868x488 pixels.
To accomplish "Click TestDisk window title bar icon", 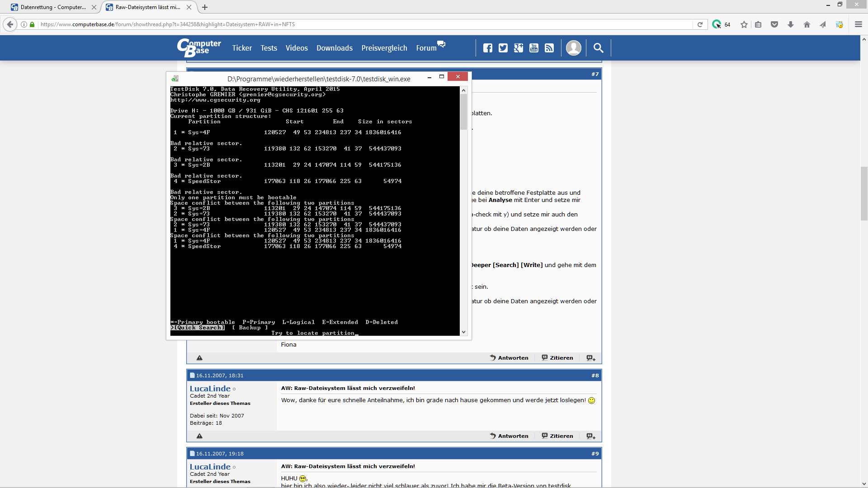I will pos(175,79).
